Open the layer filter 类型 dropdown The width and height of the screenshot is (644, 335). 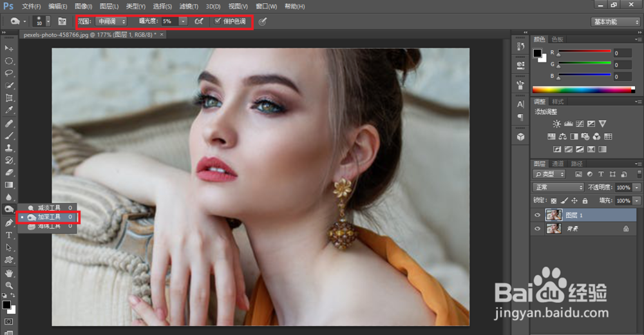[x=549, y=175]
